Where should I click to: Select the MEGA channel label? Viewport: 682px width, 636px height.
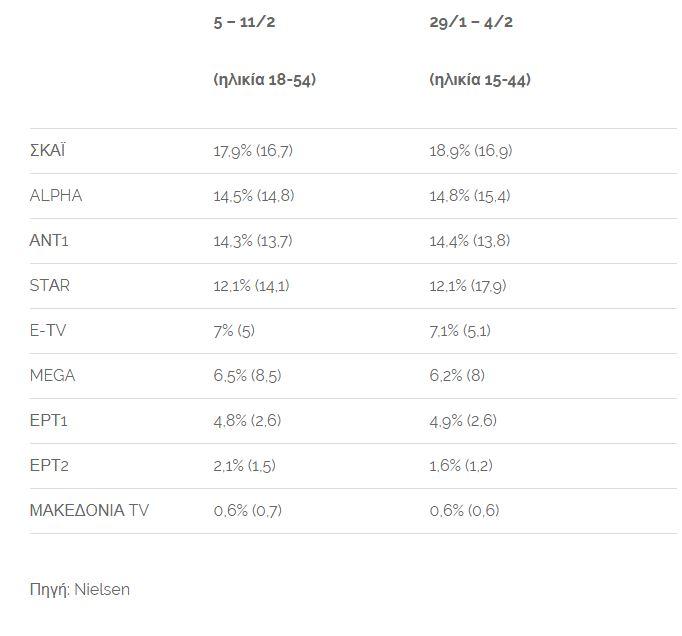53,376
